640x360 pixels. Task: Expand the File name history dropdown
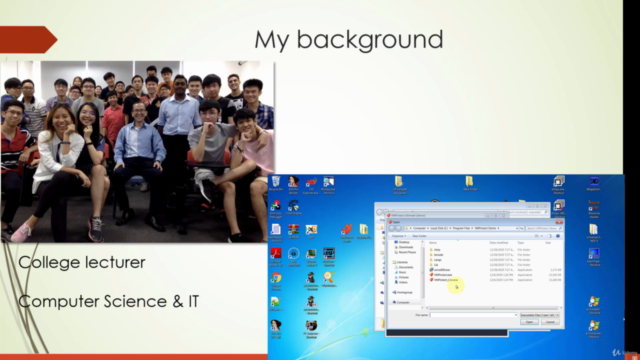tap(516, 315)
